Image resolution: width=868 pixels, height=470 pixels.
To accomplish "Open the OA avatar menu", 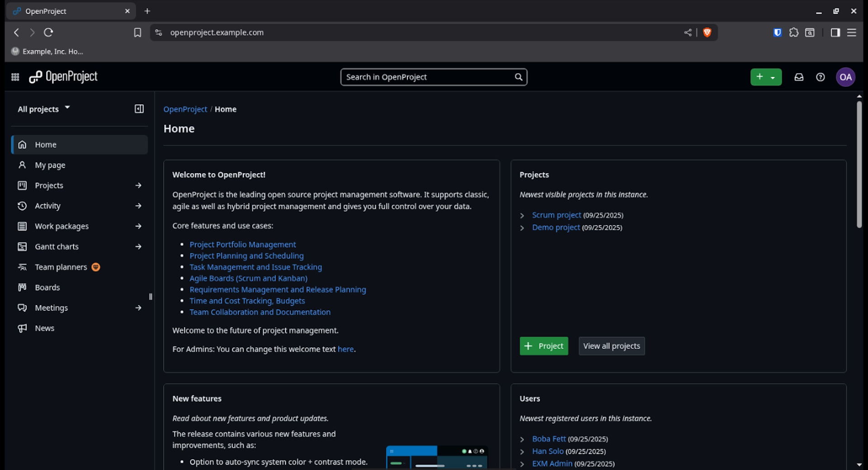I will pyautogui.click(x=846, y=77).
